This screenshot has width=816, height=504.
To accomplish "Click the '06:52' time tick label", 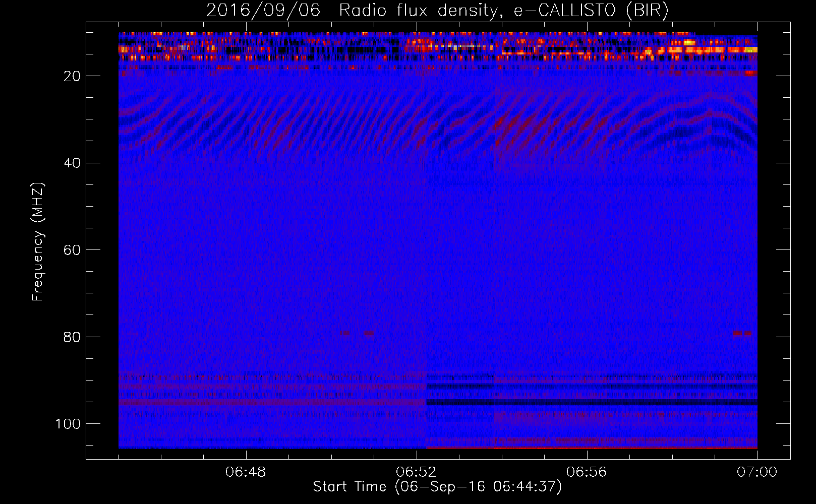I will coord(416,472).
